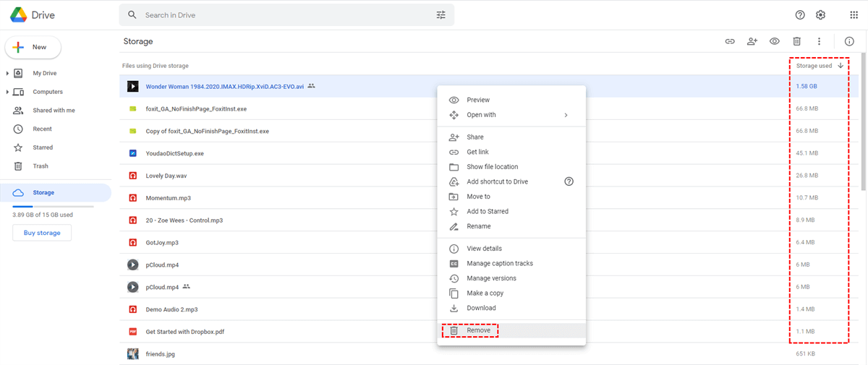Click the friends.jpg thumbnail
The image size is (868, 365).
[x=133, y=354]
